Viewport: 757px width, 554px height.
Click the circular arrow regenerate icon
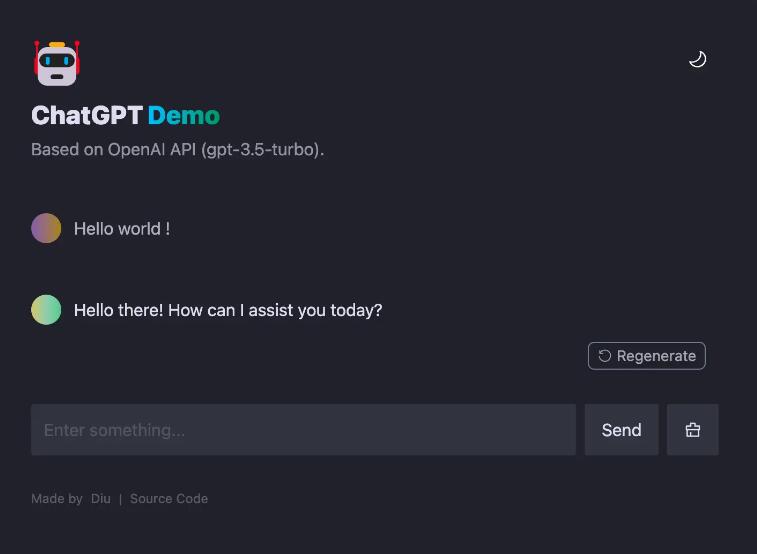[605, 356]
